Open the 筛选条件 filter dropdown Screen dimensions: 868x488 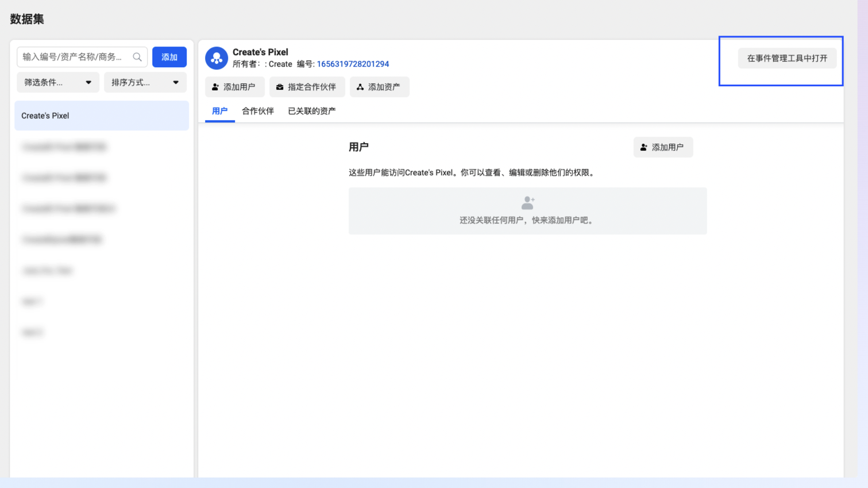pyautogui.click(x=58, y=82)
